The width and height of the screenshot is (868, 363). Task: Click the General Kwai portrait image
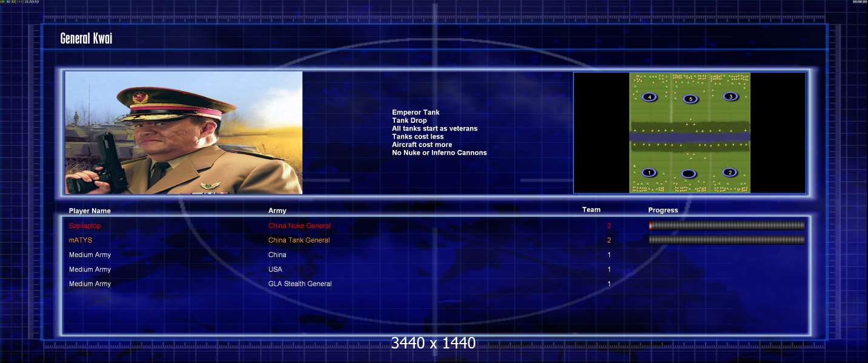(184, 132)
